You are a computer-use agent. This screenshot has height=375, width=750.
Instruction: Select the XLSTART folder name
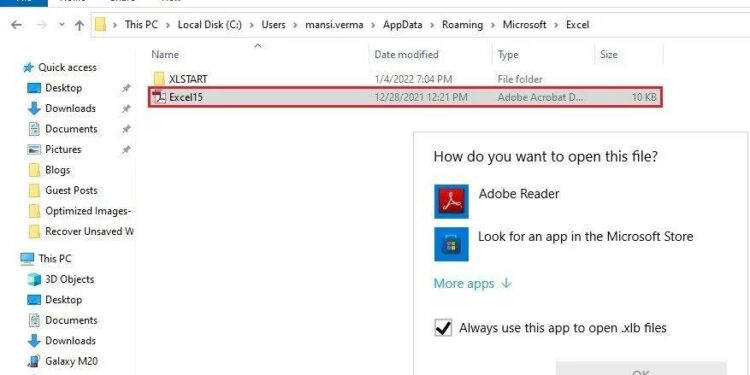click(188, 79)
